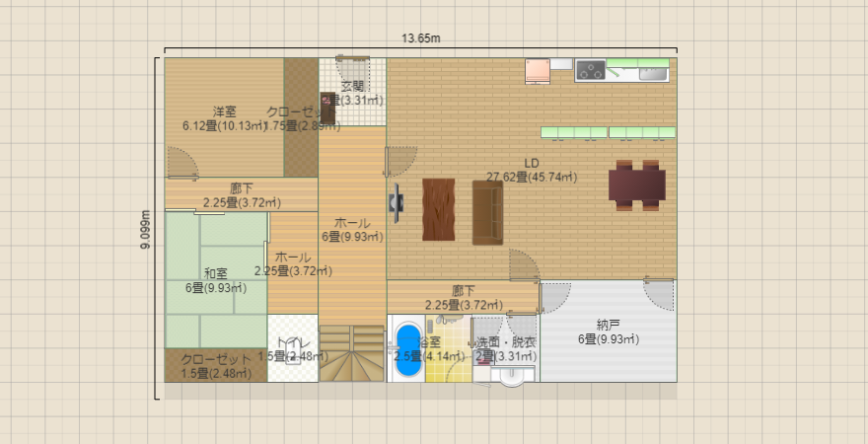
Task: Select the wall-mounted TV in LD
Action: pos(397,203)
